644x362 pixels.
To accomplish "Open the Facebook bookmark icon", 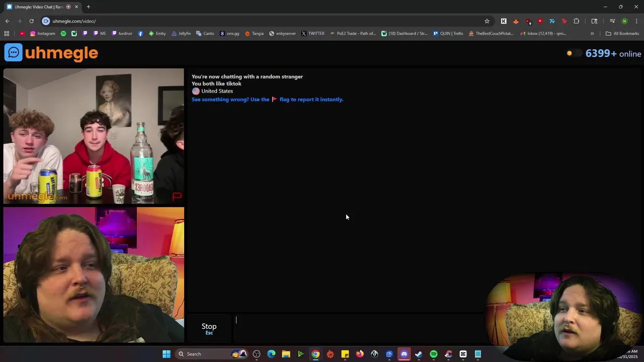I will click(140, 34).
